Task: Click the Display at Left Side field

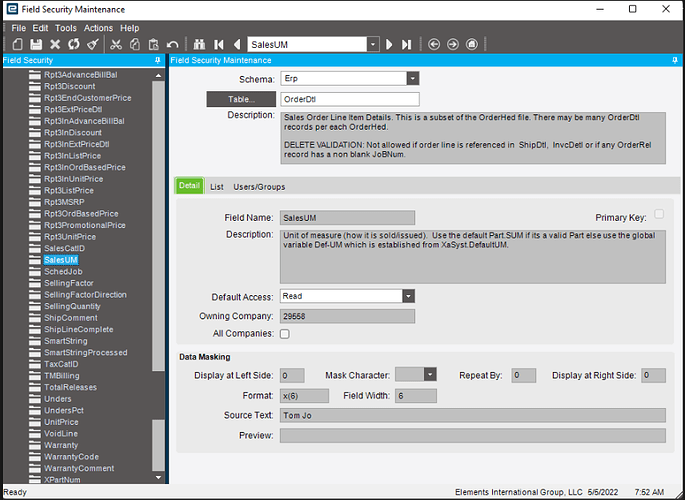Action: pyautogui.click(x=292, y=376)
